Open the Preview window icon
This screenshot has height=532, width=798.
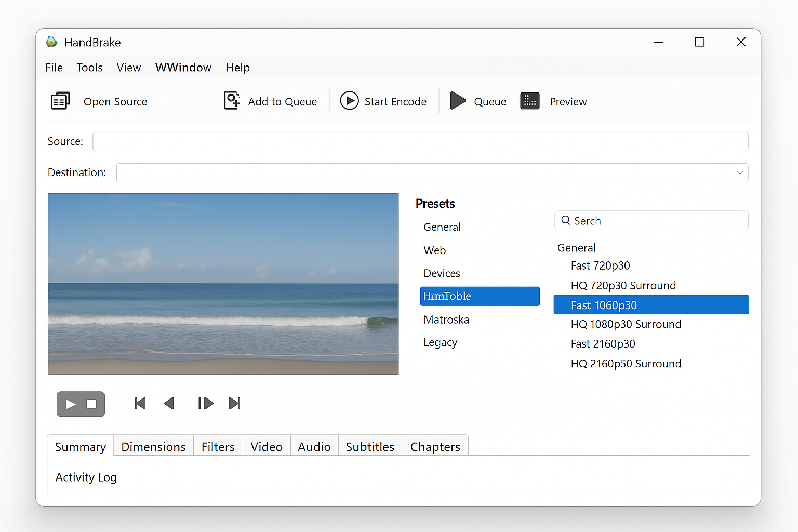530,101
